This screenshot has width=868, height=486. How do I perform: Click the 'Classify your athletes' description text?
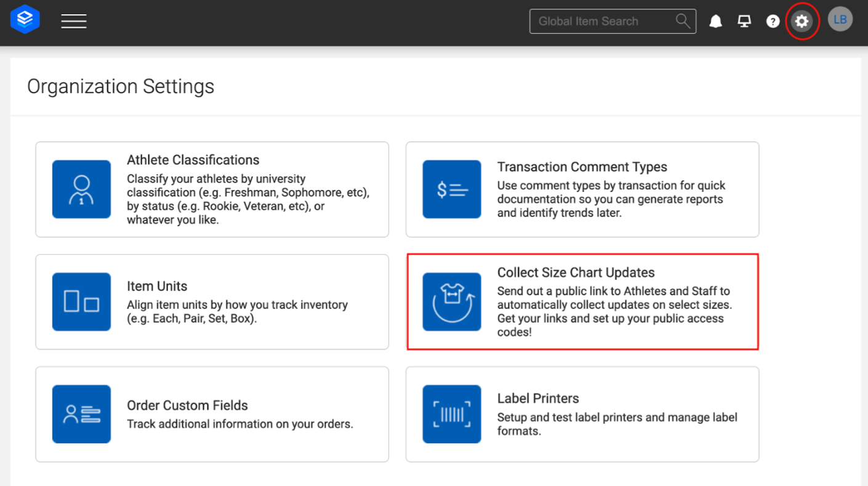pyautogui.click(x=248, y=199)
